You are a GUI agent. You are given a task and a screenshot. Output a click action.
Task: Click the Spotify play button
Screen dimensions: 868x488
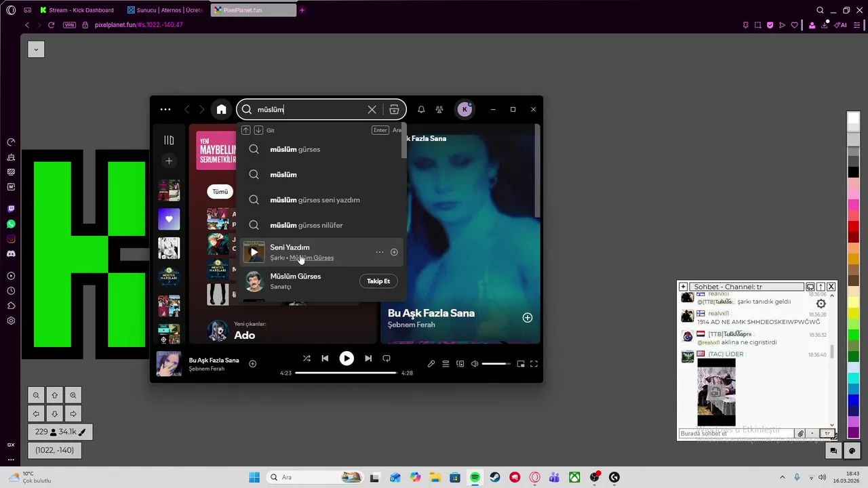[347, 359]
